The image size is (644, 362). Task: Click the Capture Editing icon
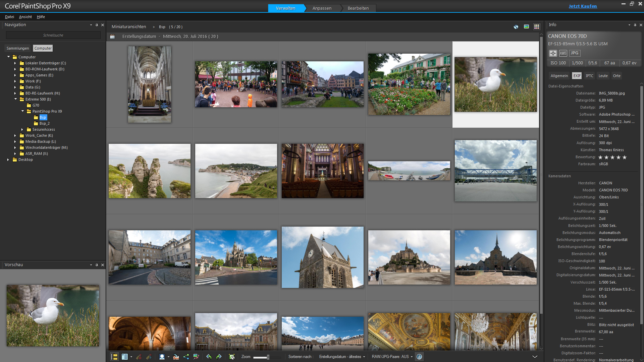pos(139,357)
